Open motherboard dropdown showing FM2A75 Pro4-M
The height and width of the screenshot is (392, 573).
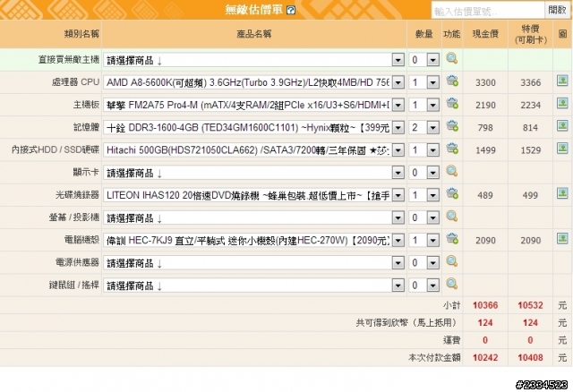click(x=253, y=106)
